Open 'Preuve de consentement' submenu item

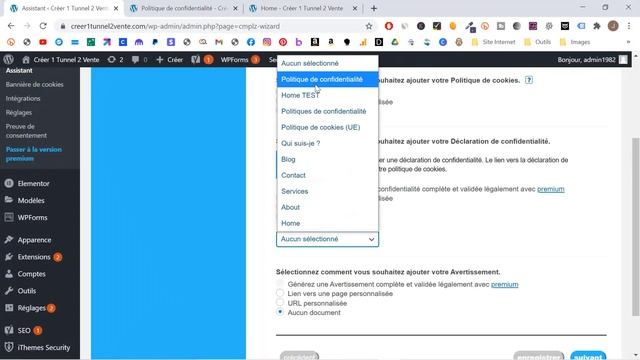26,131
